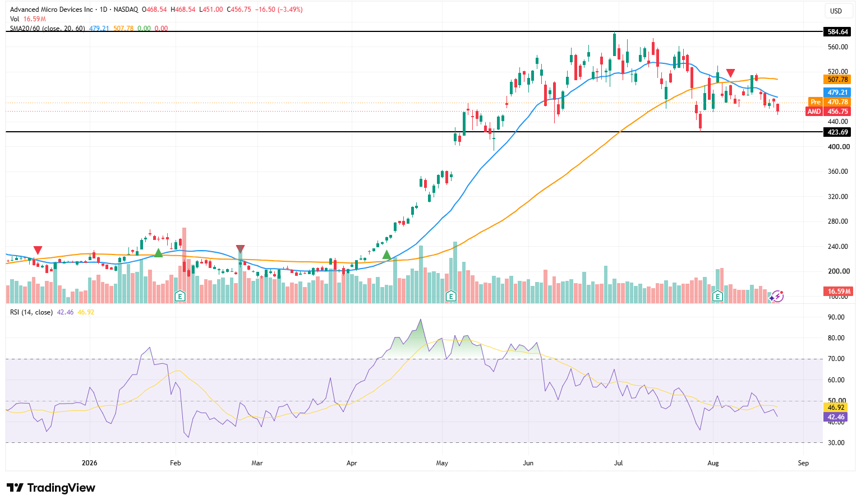This screenshot has height=504, width=861.
Task: Click the NASDAQ exchange label
Action: pos(126,10)
